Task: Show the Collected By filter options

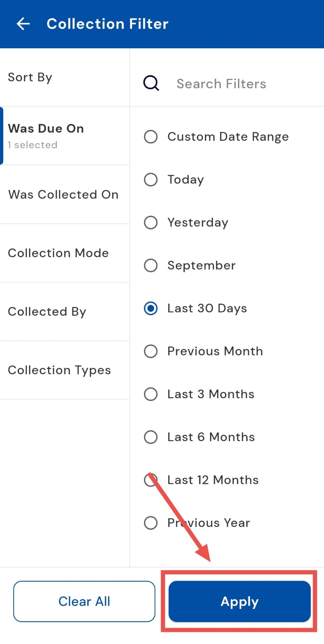Action: pos(47,312)
